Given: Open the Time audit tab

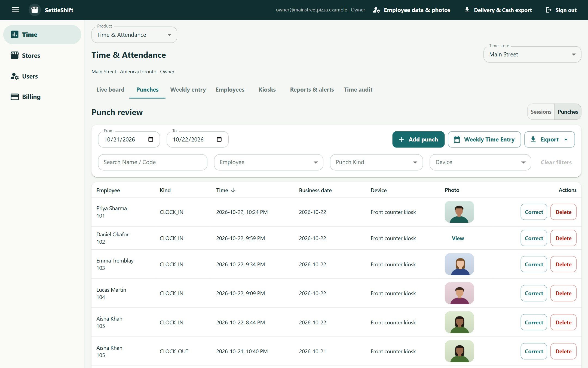Looking at the screenshot, I should (358, 90).
